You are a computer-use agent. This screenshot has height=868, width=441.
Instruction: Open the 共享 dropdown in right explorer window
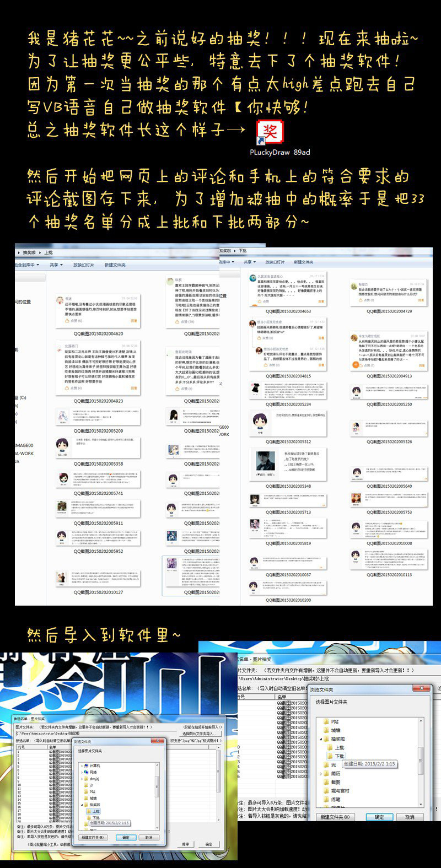tap(250, 262)
